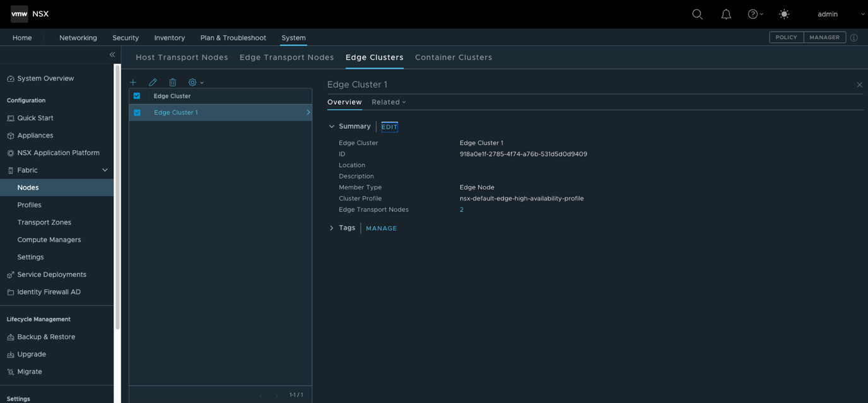Open the admin user menu
This screenshot has width=868, height=403.
coord(841,14)
